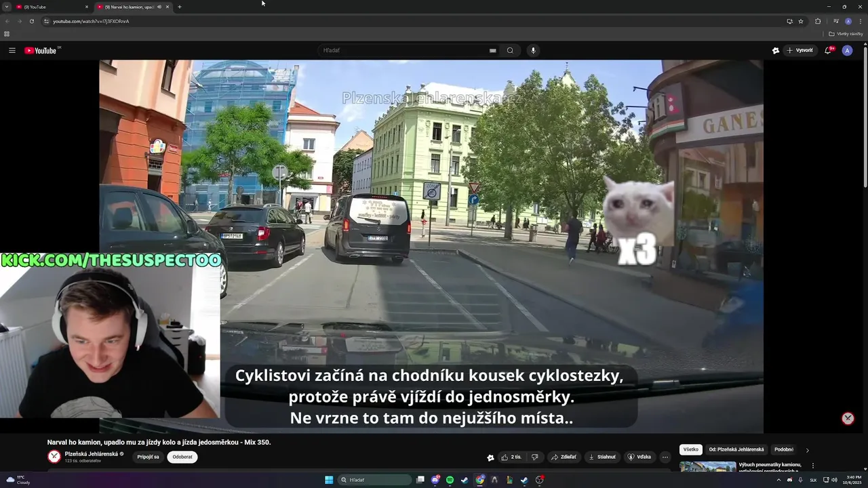
Task: Select the 'Narval ho kamion' browser tab
Action: pos(129,7)
